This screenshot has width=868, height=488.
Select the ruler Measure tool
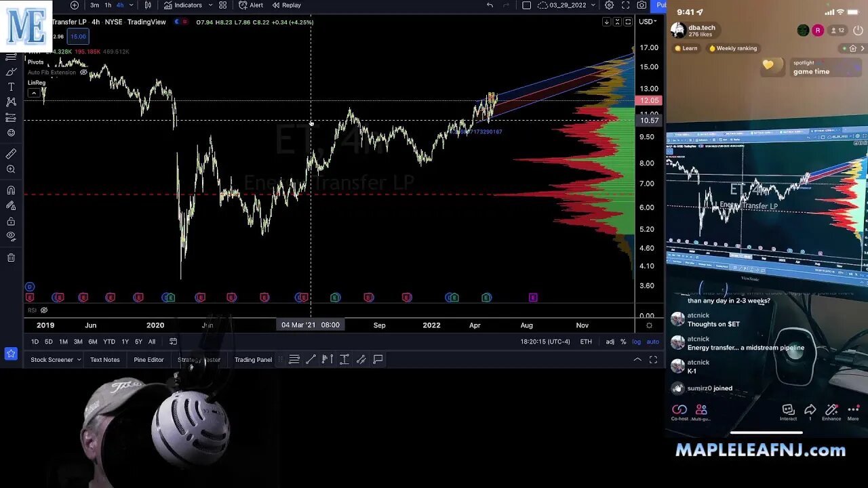click(x=11, y=154)
